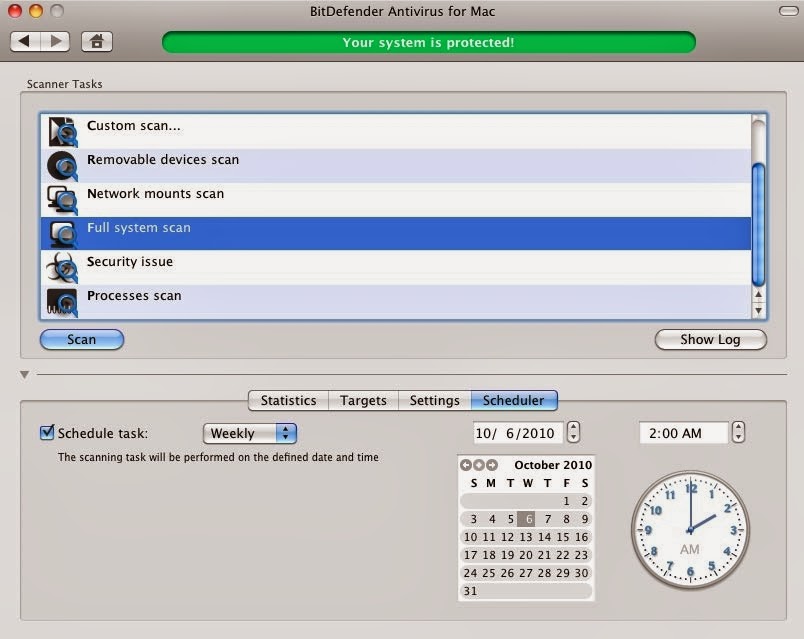Pick October 22 in the calendar

(x=562, y=555)
